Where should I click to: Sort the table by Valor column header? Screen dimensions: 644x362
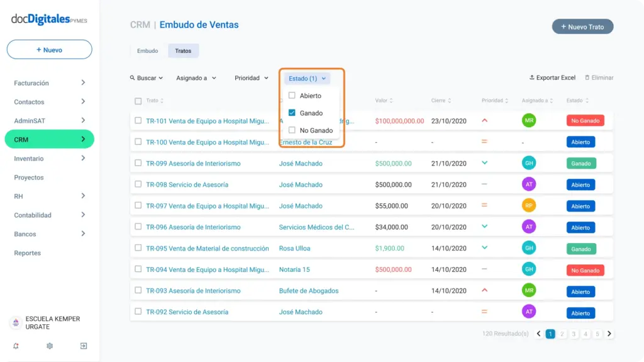384,100
